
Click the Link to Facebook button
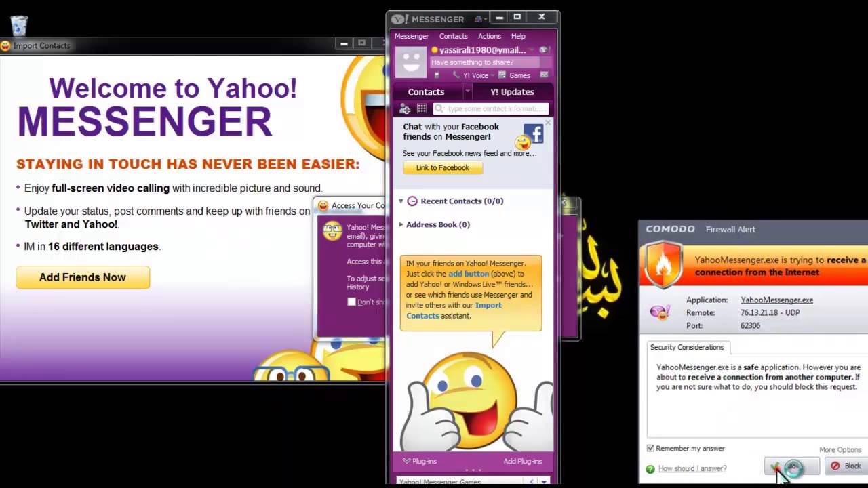coord(443,167)
